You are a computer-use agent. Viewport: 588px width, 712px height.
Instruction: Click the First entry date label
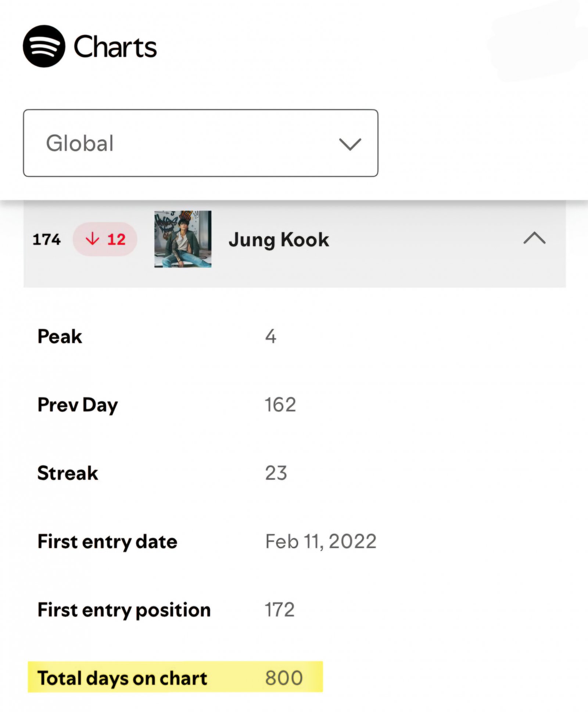click(x=107, y=542)
